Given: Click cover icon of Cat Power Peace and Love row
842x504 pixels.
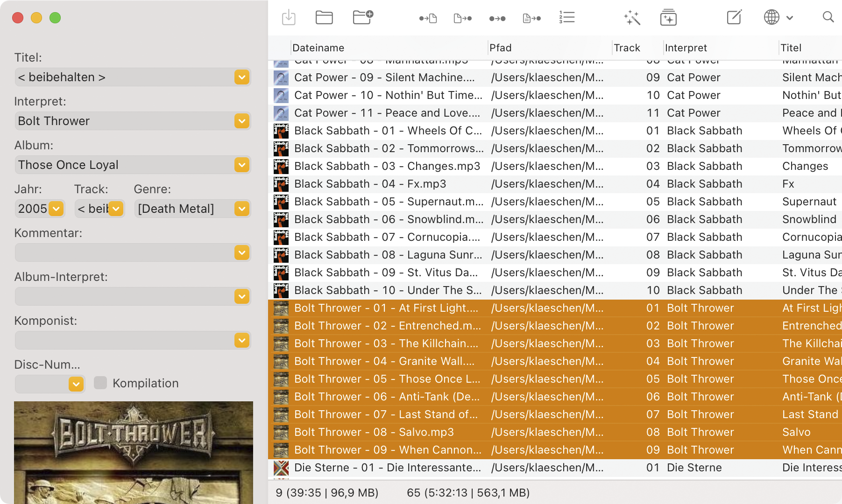Looking at the screenshot, I should 281,113.
